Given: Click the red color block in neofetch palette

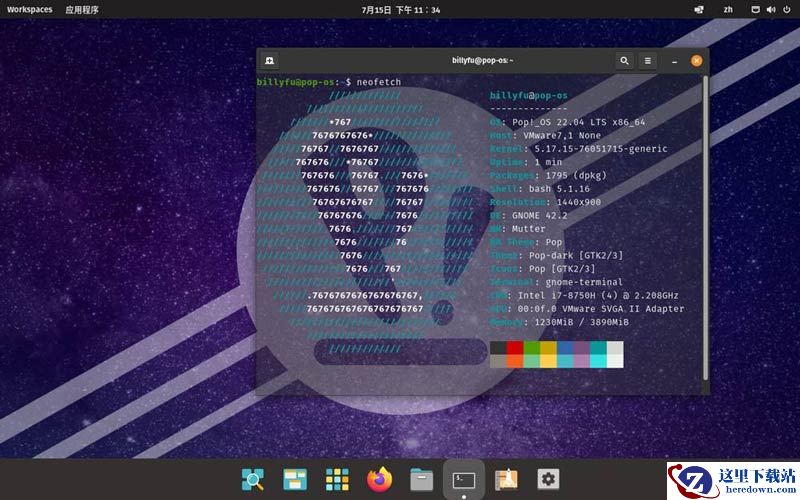Looking at the screenshot, I should pos(515,348).
